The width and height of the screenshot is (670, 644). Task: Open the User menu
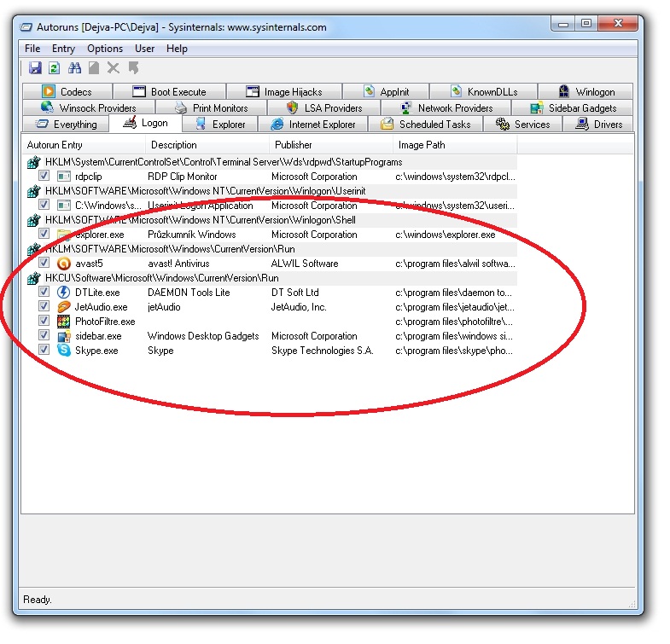click(145, 49)
